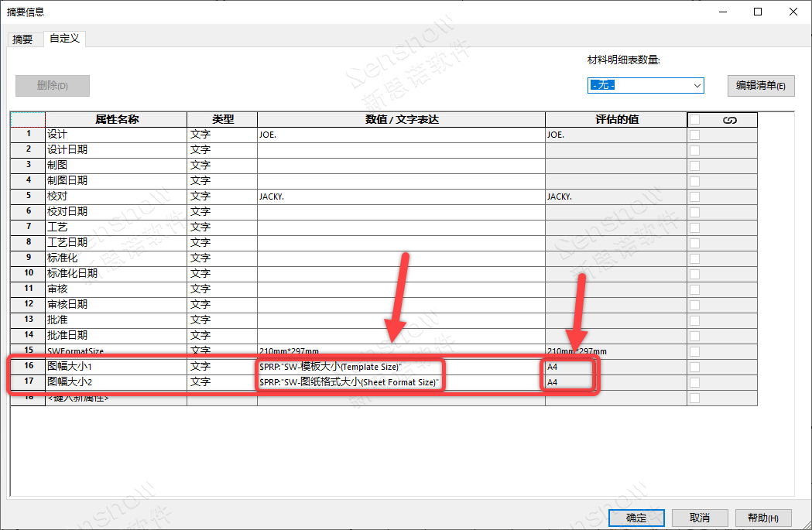Image resolution: width=812 pixels, height=530 pixels.
Task: Check the link checkbox for row 5 校对
Action: 695,197
